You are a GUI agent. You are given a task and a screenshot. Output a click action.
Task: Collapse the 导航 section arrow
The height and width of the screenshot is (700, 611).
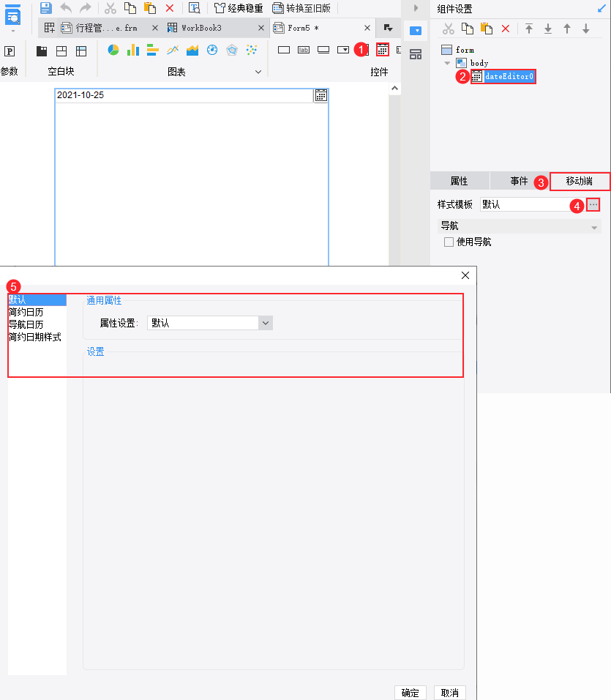[594, 227]
